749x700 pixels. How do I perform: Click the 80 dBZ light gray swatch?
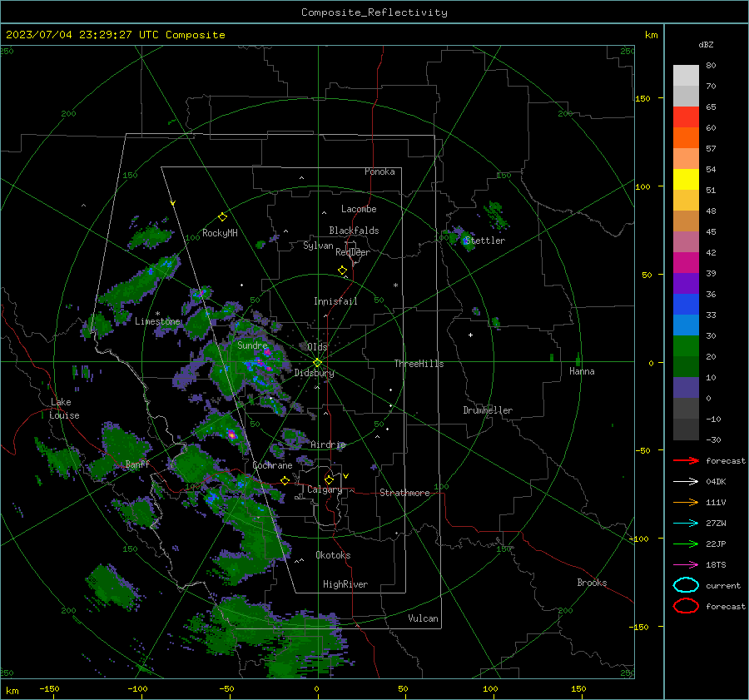686,76
